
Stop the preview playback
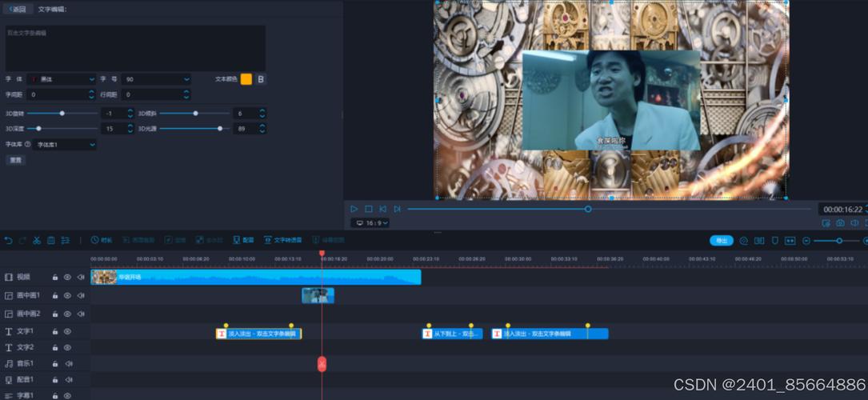coord(369,209)
